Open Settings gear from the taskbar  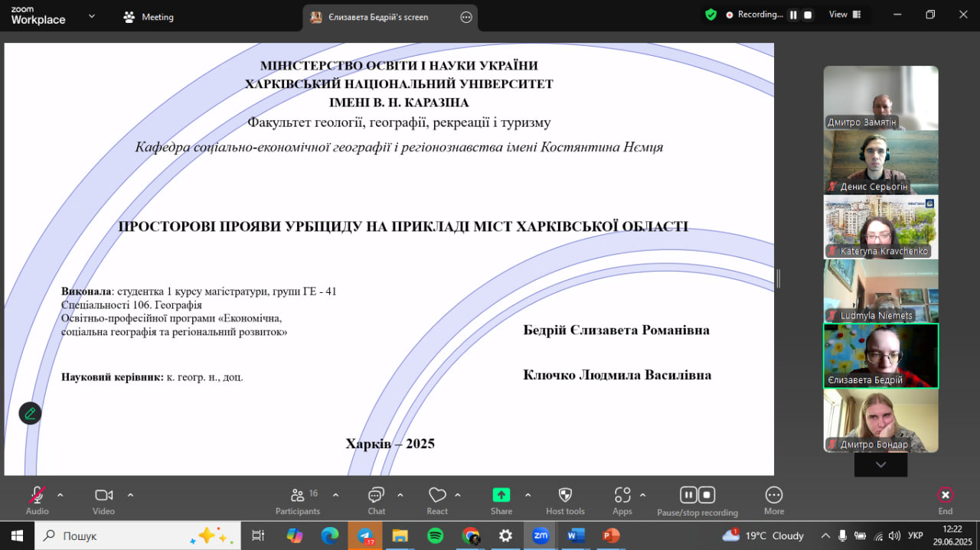click(506, 535)
